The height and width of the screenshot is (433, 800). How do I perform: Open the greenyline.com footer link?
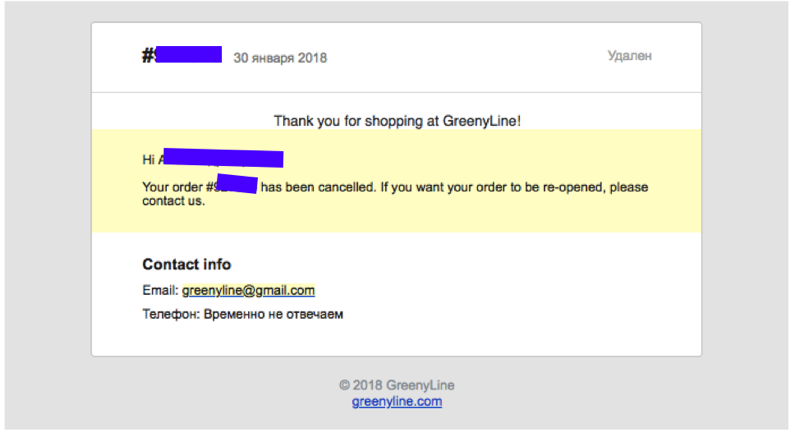pyautogui.click(x=397, y=401)
